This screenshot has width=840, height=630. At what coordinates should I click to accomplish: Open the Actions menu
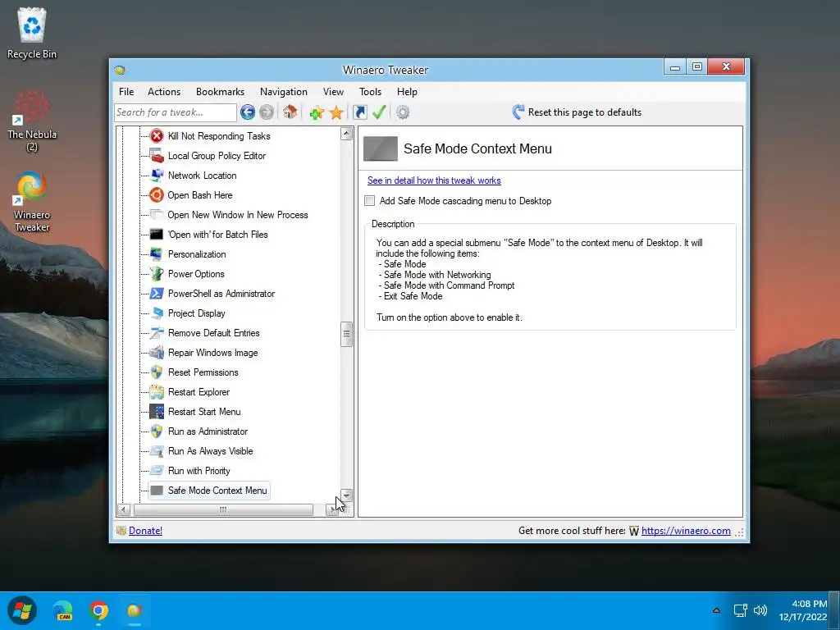coord(164,92)
